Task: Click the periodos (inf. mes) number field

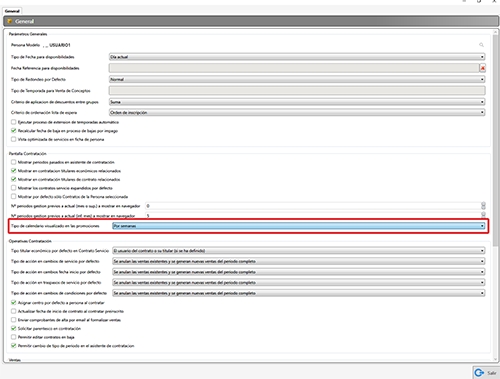Action: pyautogui.click(x=313, y=216)
